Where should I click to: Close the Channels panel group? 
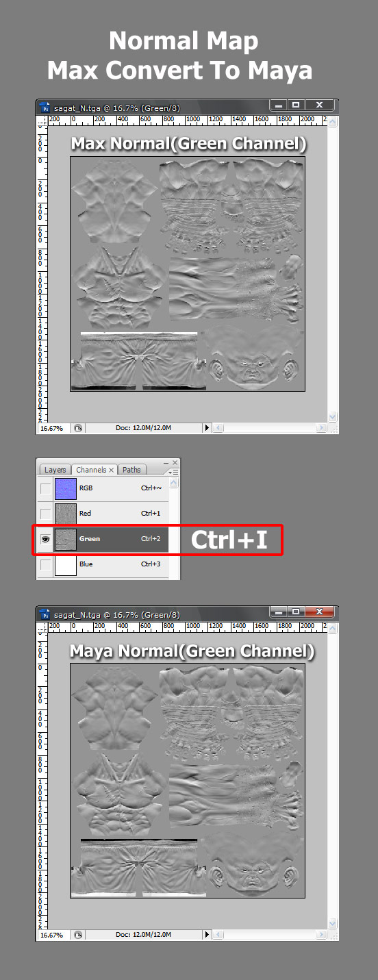pyautogui.click(x=175, y=463)
